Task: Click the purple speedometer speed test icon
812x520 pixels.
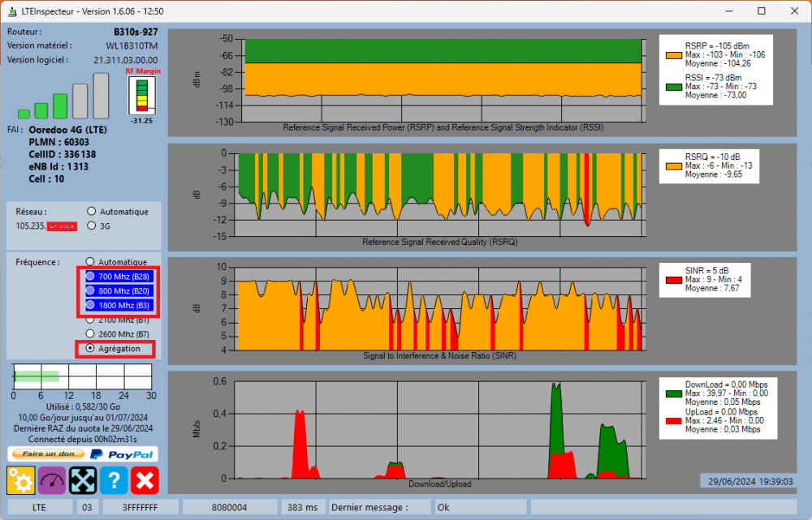Action: tap(52, 479)
